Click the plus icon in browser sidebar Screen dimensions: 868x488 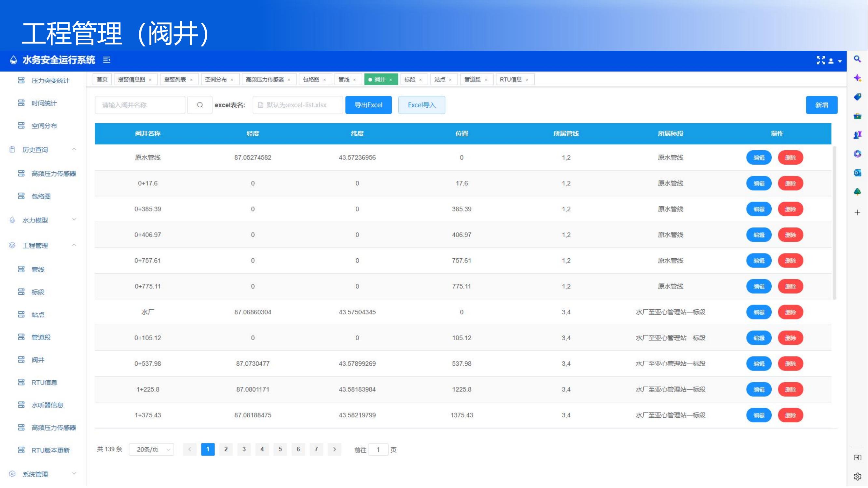pyautogui.click(x=858, y=212)
